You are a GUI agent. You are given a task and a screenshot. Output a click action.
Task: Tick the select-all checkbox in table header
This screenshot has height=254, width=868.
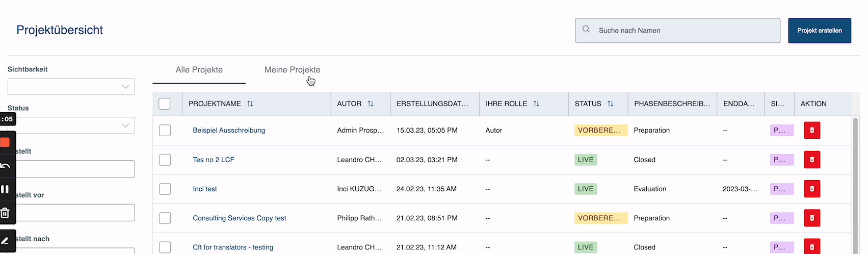165,104
